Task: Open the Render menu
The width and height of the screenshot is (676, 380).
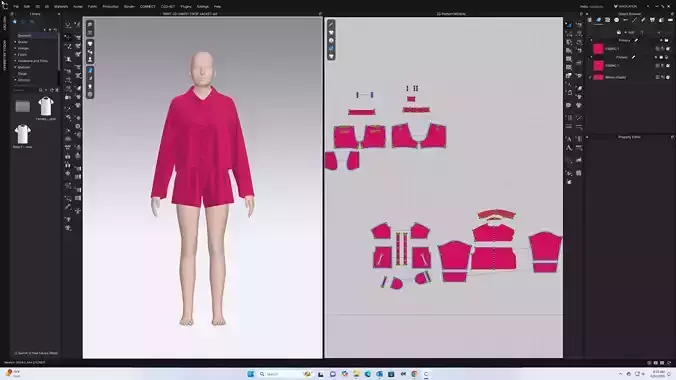Action: click(x=129, y=6)
